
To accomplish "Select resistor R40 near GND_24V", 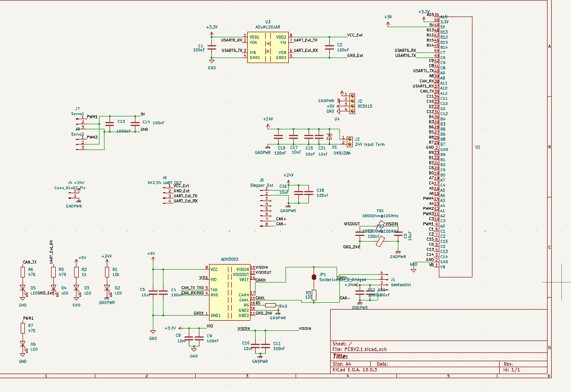I will [270, 305].
